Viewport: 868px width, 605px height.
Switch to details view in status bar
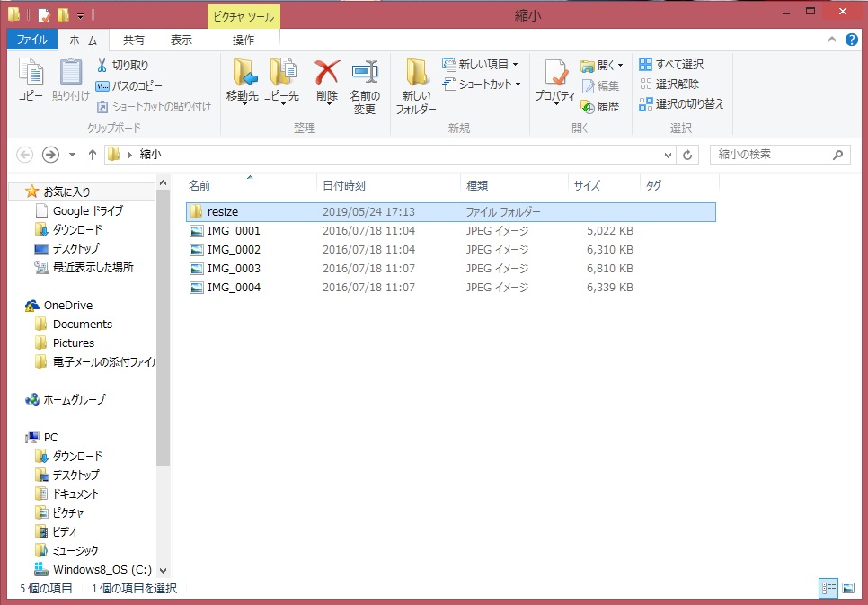point(828,588)
